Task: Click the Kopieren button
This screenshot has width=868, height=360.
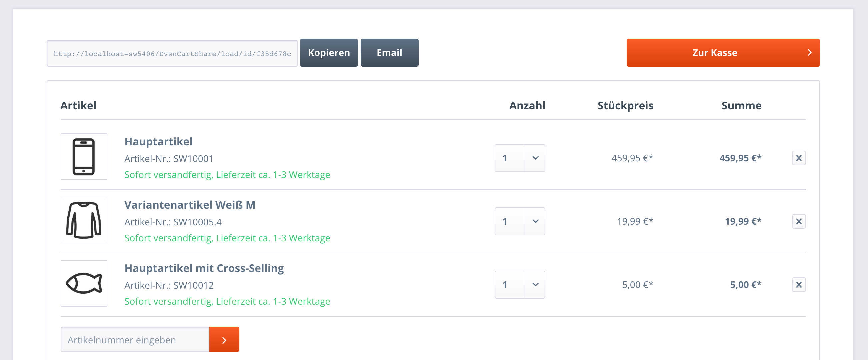Action: (x=329, y=53)
